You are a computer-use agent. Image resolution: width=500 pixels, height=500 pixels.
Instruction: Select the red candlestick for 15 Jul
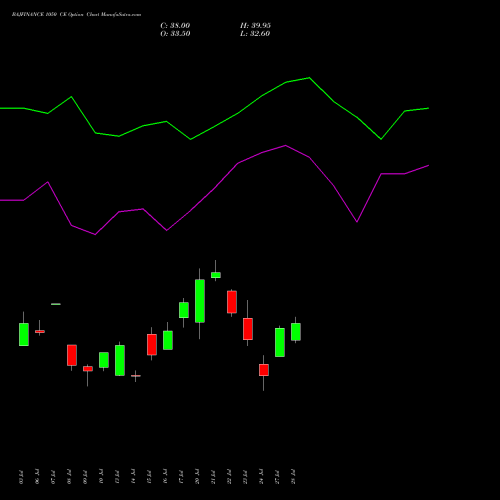click(x=152, y=344)
